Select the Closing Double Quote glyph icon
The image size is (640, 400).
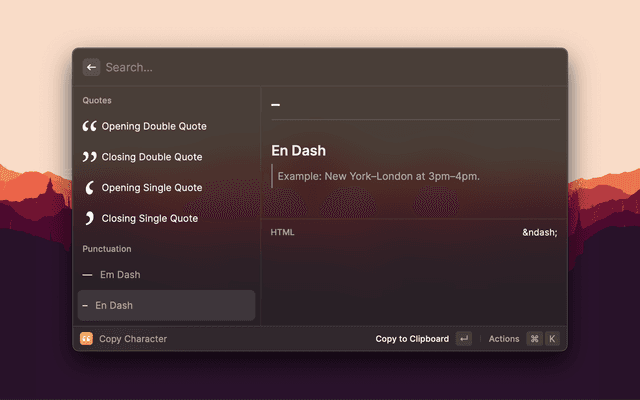(x=89, y=157)
